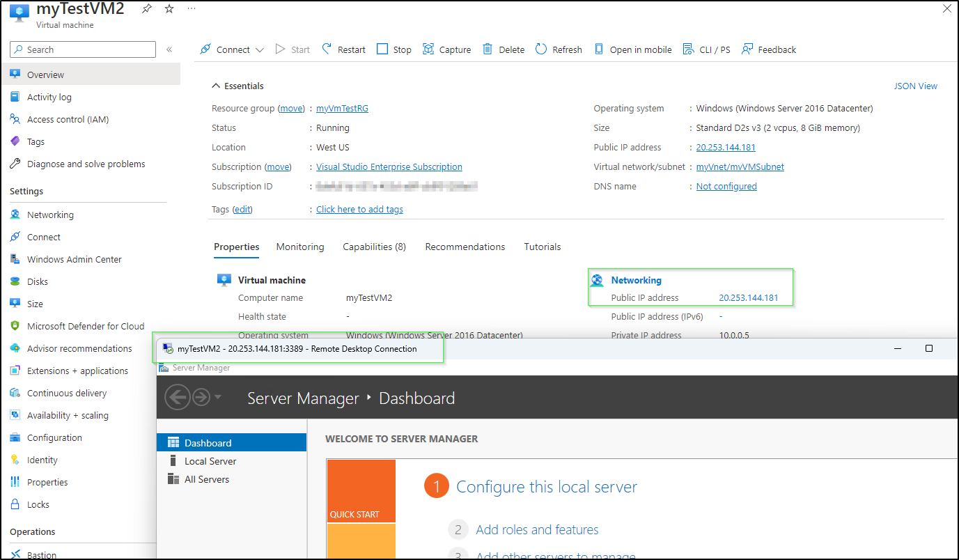The width and height of the screenshot is (959, 560).
Task: Capture the VM image
Action: click(x=446, y=49)
